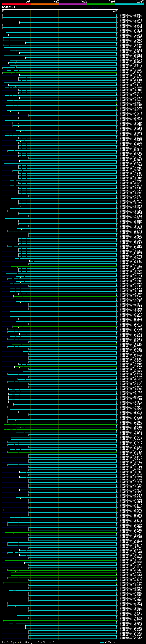The image size is (146, 644).
Task: Select the UniRef100_A9NL12 label
Action: [x=131, y=95]
